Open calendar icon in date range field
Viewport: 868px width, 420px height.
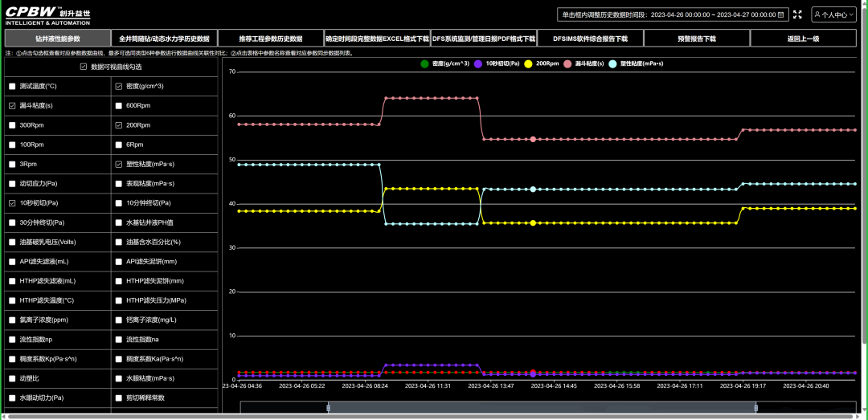point(781,15)
